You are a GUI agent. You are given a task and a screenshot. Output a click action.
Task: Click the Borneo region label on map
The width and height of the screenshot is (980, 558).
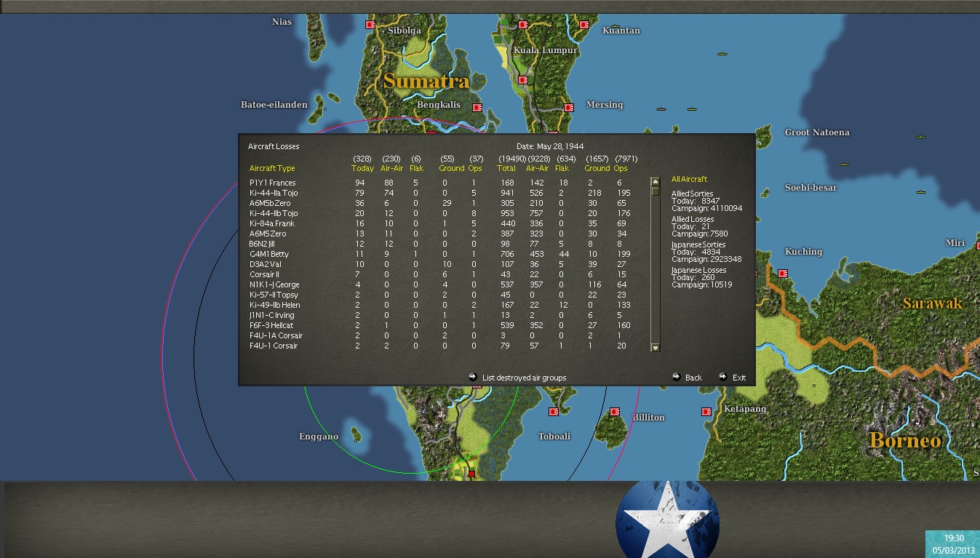tap(906, 440)
